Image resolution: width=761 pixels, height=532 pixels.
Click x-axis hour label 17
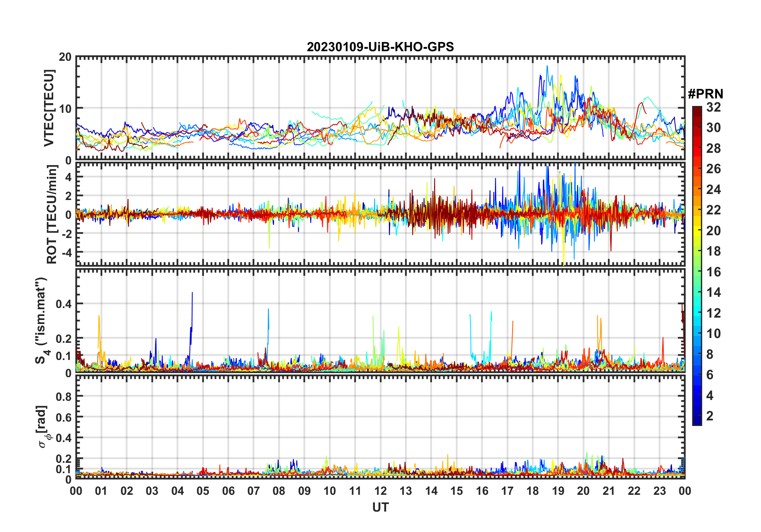(x=507, y=491)
